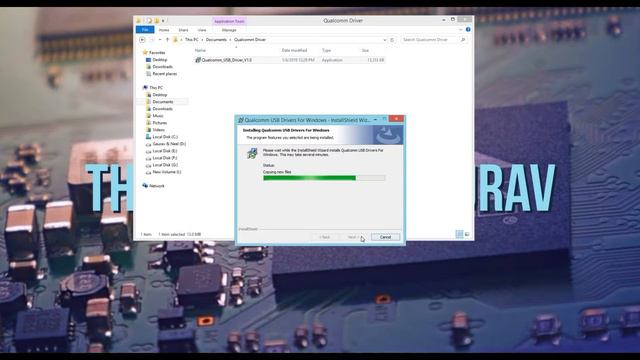The width and height of the screenshot is (640, 360).
Task: Click Explorer's Back navigation arrow
Action: pyautogui.click(x=142, y=40)
